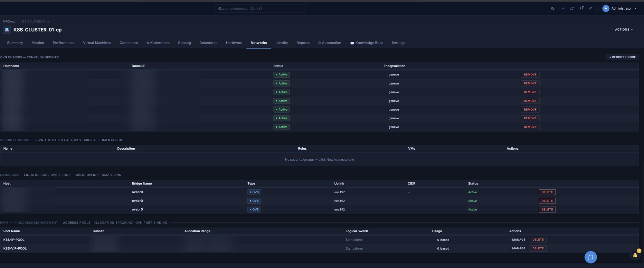Switch to the Reports tab

303,43
